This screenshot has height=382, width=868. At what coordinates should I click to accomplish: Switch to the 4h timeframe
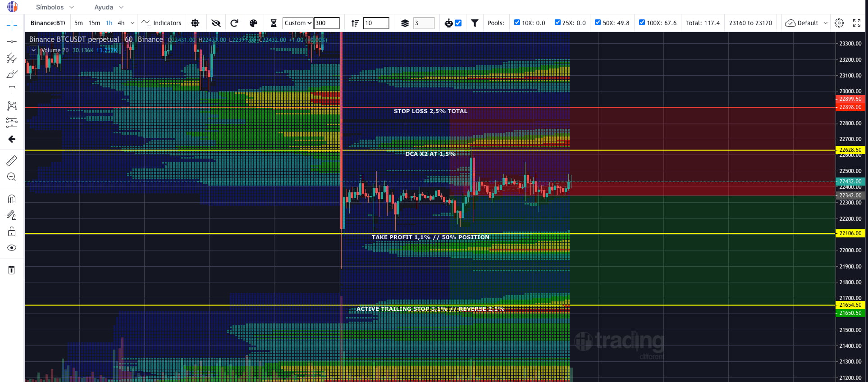pyautogui.click(x=121, y=23)
